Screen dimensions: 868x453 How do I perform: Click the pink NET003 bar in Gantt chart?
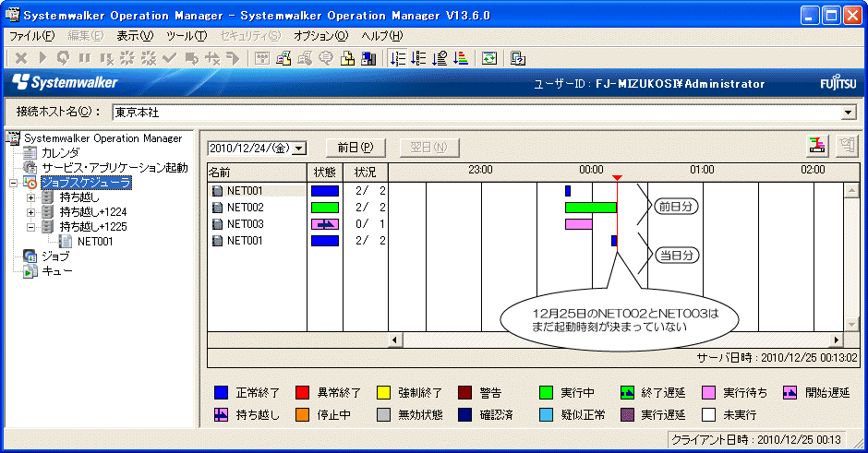[x=578, y=224]
